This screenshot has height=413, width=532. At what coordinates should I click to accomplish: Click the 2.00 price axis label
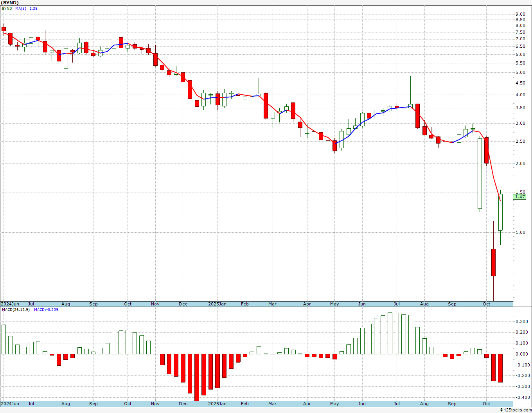pos(520,164)
